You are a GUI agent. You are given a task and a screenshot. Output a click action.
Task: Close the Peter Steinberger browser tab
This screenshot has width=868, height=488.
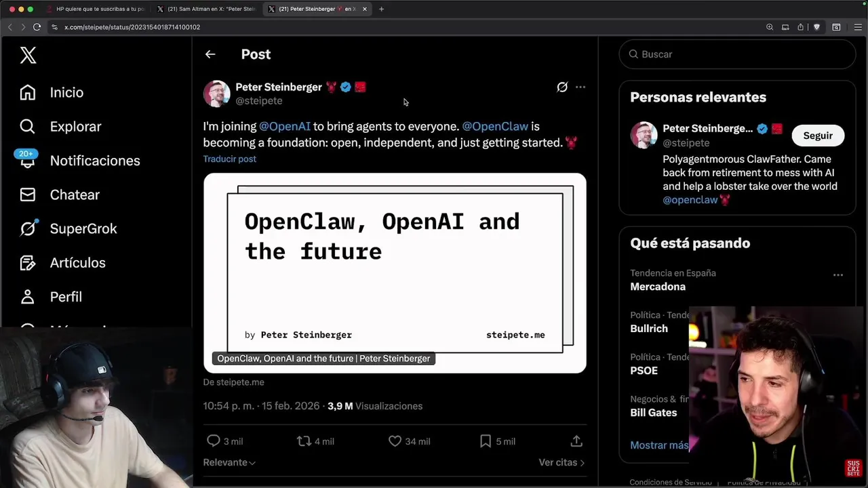(365, 9)
